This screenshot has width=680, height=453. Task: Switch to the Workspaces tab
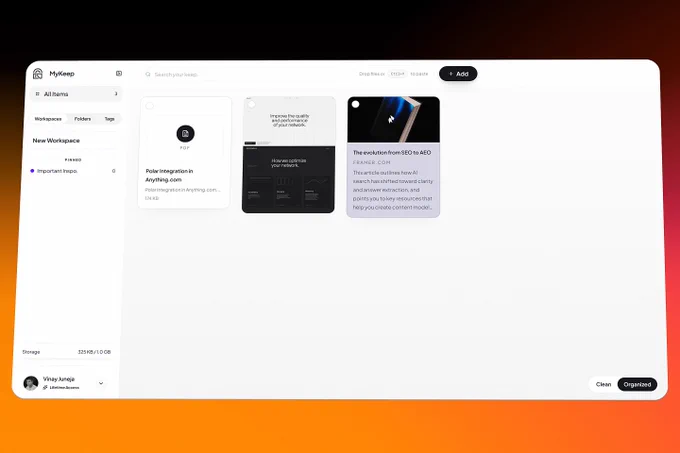[48, 119]
